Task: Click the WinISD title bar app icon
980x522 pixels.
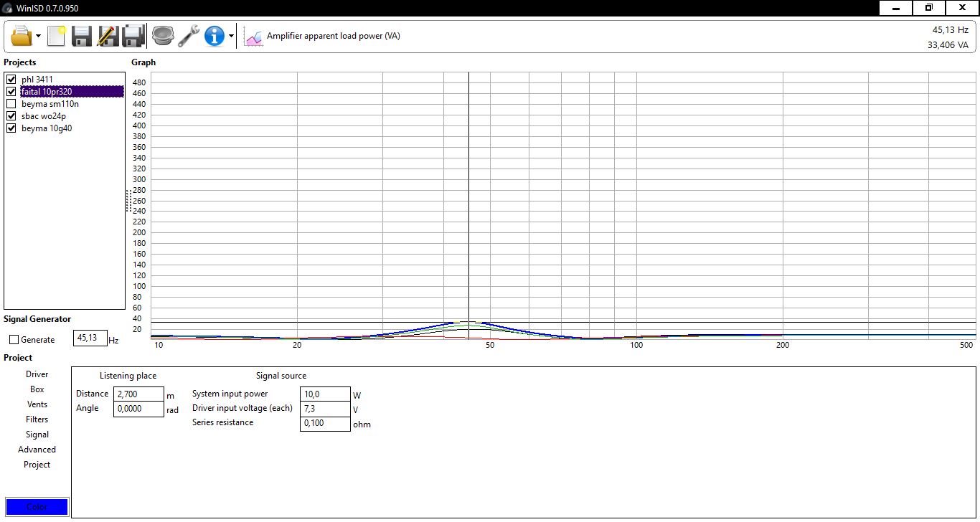Action: pos(7,9)
